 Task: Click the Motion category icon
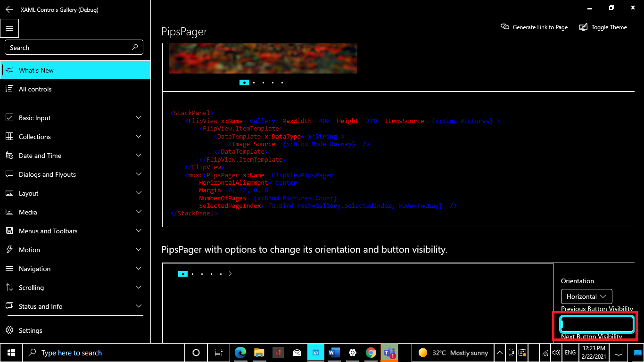tap(10, 249)
